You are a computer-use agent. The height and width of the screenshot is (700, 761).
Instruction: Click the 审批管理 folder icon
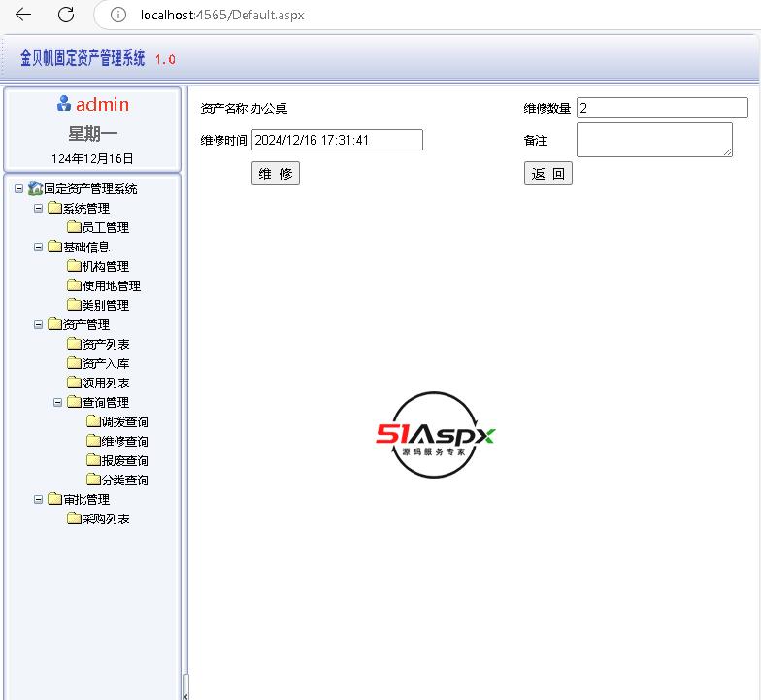[x=54, y=499]
